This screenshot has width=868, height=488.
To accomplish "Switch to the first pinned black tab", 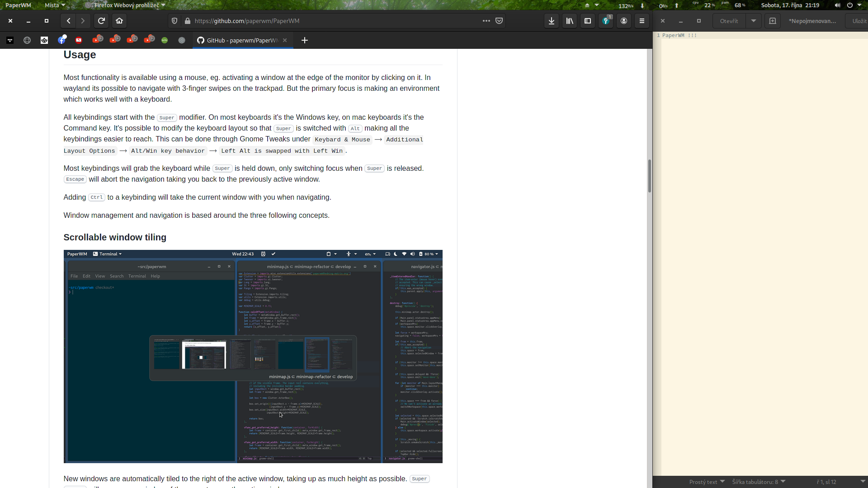I will 10,40.
